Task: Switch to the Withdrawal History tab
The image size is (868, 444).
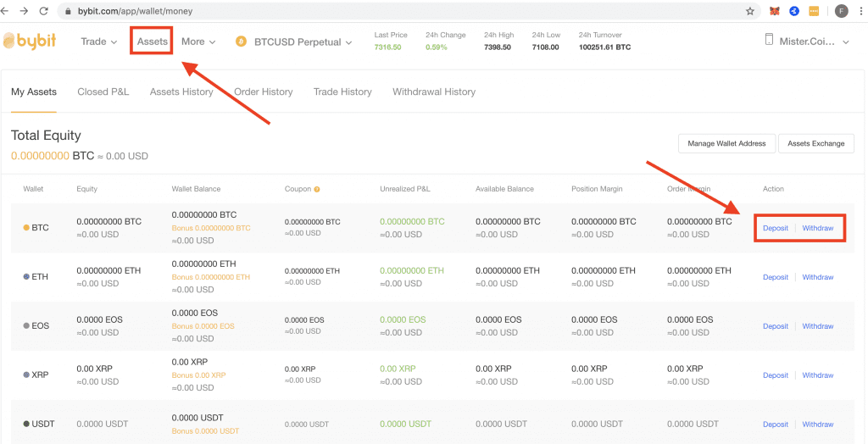Action: point(434,92)
